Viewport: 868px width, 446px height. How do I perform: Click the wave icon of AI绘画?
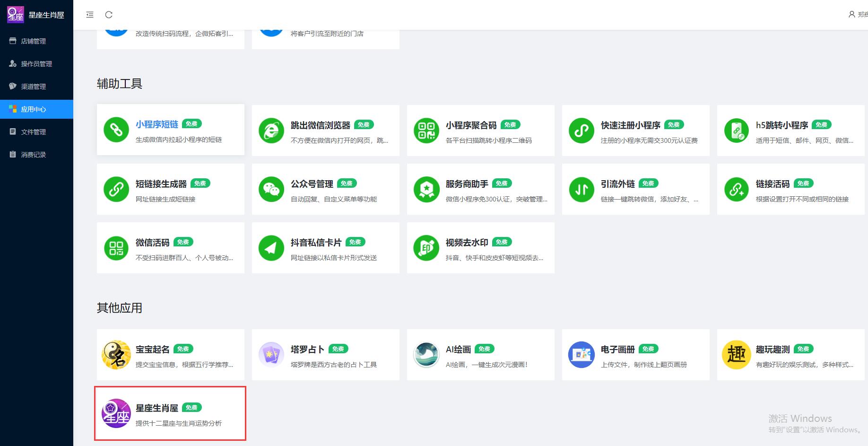click(426, 355)
